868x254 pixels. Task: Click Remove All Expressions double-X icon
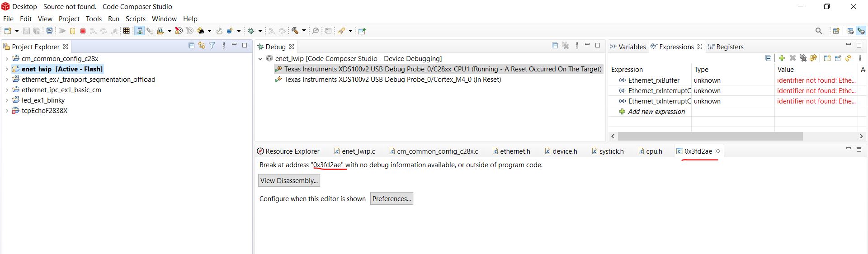pyautogui.click(x=803, y=58)
